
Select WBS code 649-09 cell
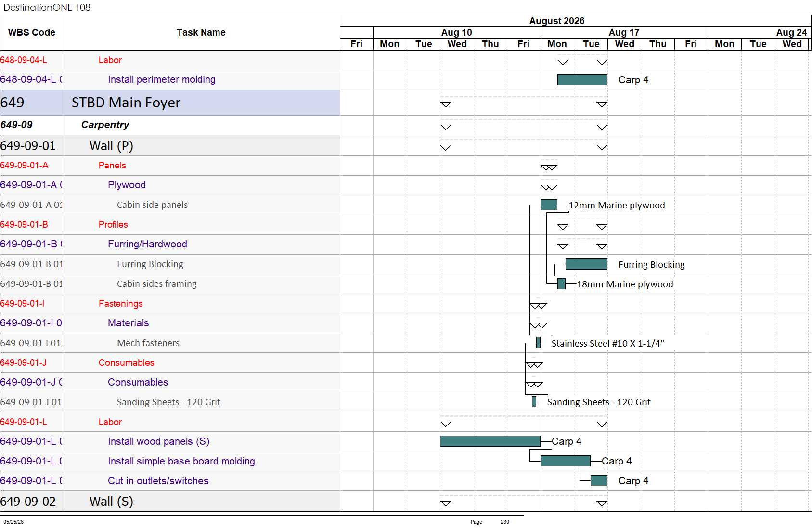coord(31,125)
